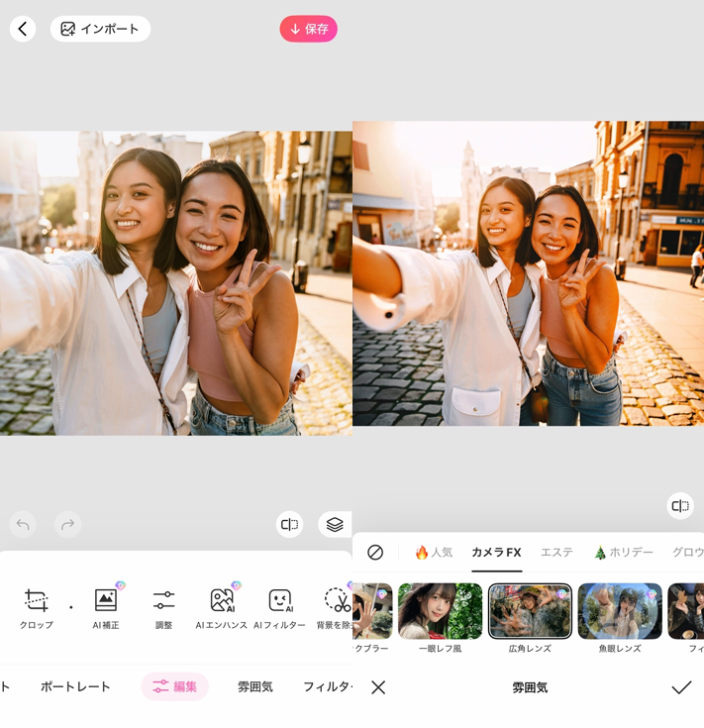Select the クロップ crop tool

click(37, 609)
